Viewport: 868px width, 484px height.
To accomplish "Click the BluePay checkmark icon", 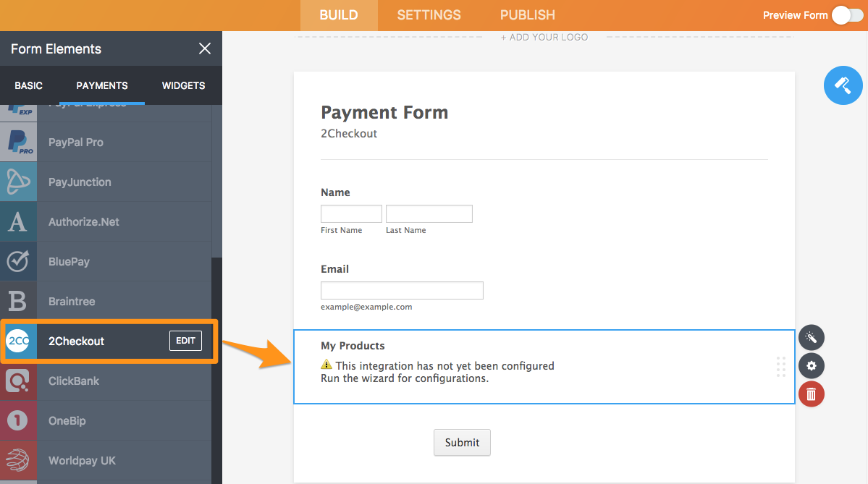I will (18, 262).
